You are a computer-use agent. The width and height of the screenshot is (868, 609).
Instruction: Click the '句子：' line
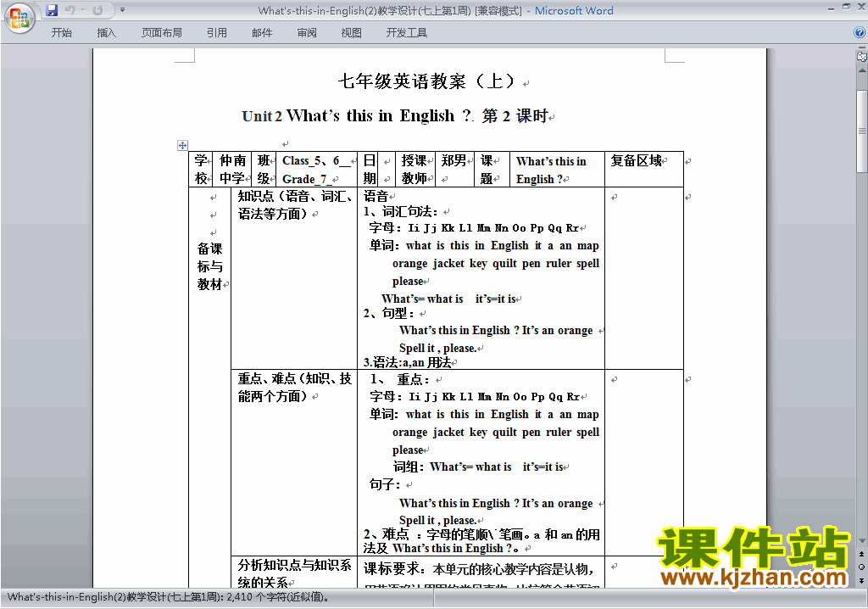(x=385, y=484)
